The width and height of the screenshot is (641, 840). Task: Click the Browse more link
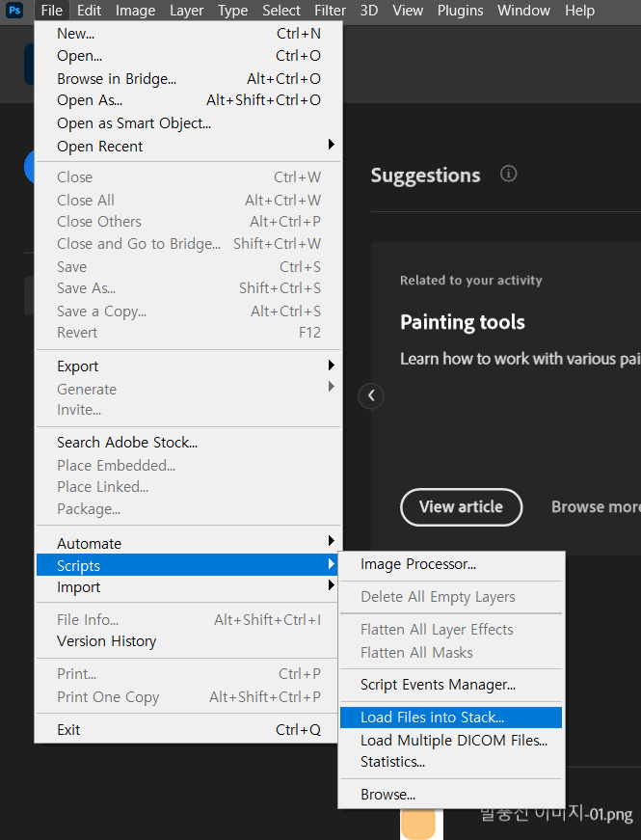[596, 506]
